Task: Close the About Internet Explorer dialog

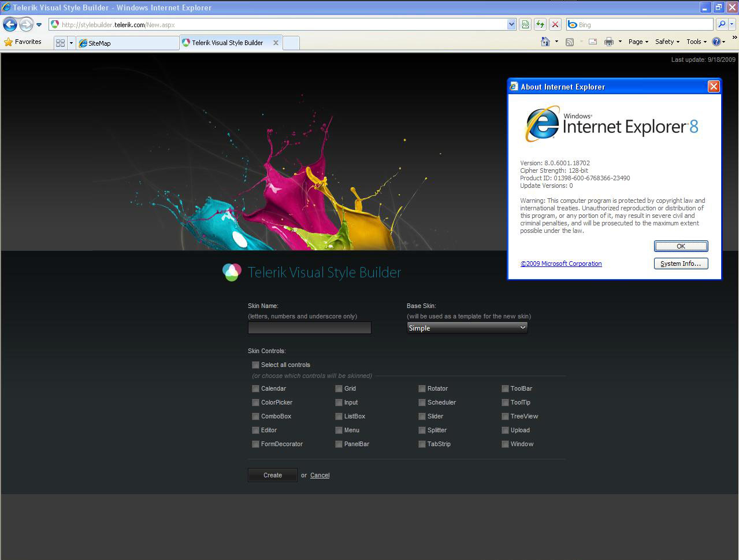Action: click(714, 86)
